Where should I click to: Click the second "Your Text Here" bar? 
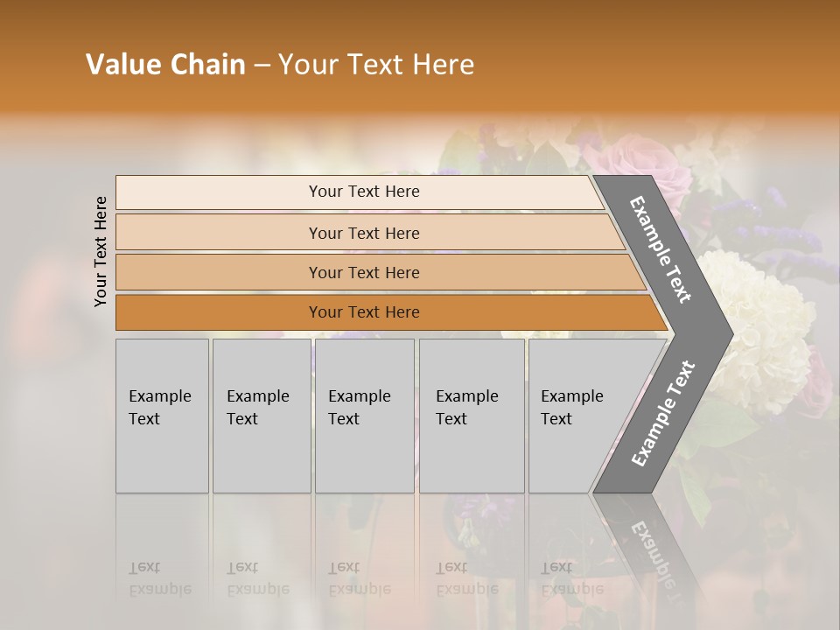click(363, 233)
